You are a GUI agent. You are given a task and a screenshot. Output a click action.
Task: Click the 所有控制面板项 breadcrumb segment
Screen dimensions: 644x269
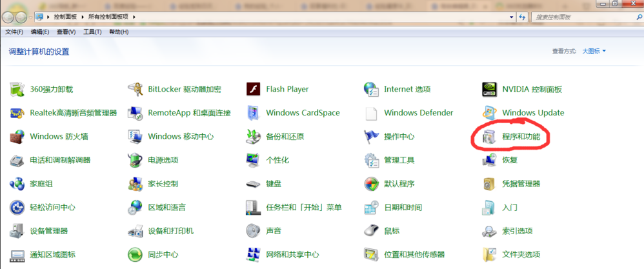(x=109, y=17)
